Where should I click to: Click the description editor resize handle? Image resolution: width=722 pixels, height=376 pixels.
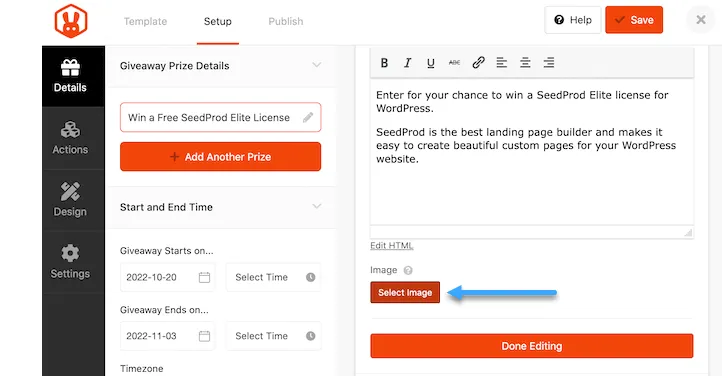[688, 232]
